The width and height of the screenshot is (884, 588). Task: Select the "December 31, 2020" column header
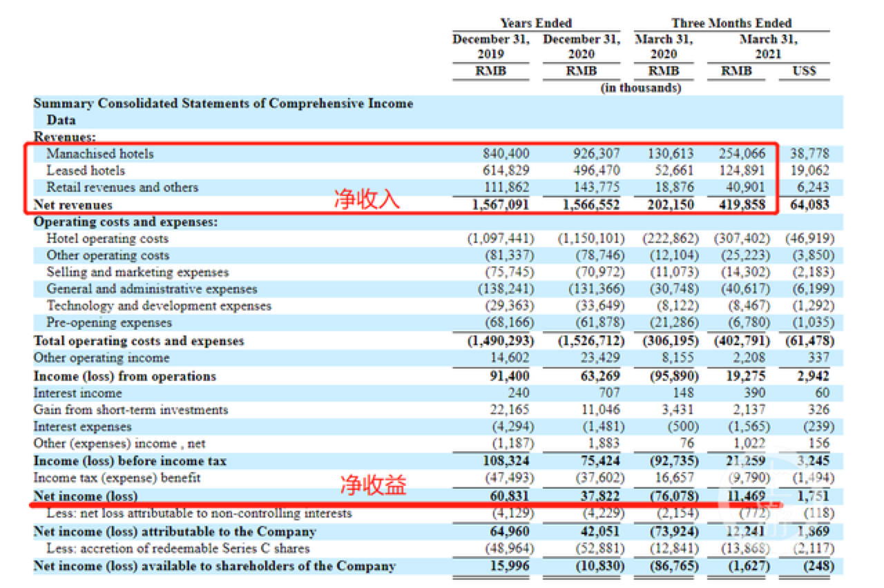[582, 46]
